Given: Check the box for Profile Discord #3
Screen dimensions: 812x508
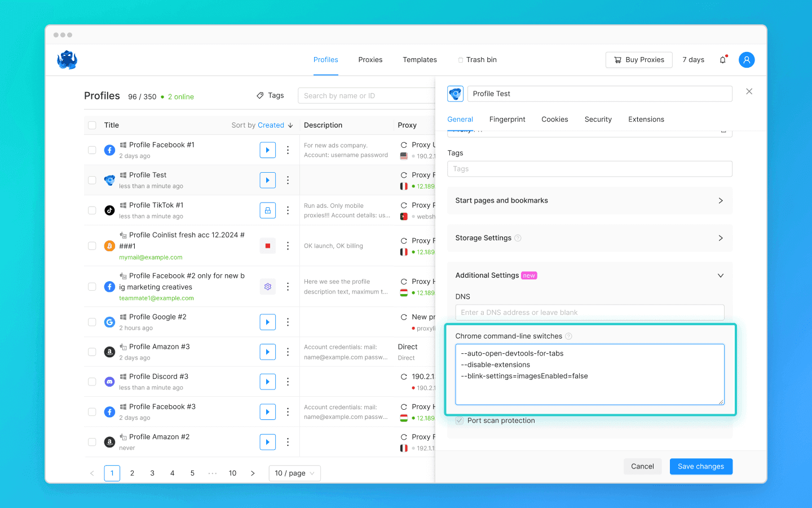Looking at the screenshot, I should [92, 382].
